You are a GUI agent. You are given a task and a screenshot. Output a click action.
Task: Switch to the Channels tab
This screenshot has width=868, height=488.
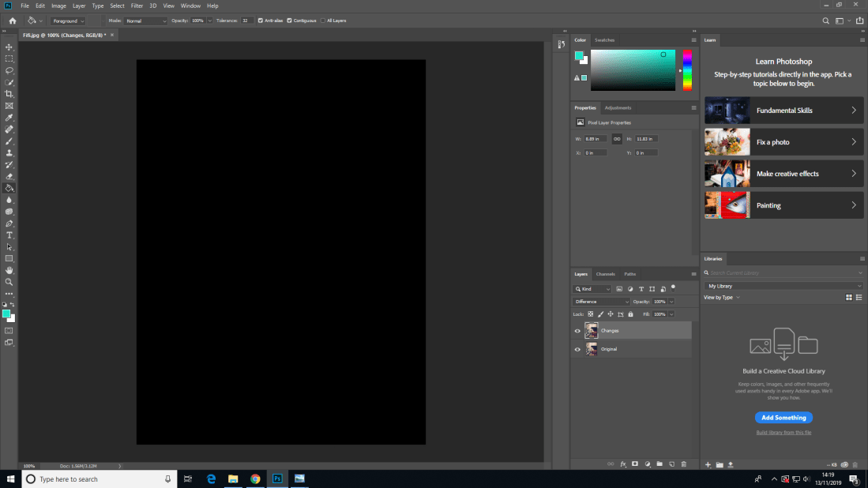tap(605, 274)
